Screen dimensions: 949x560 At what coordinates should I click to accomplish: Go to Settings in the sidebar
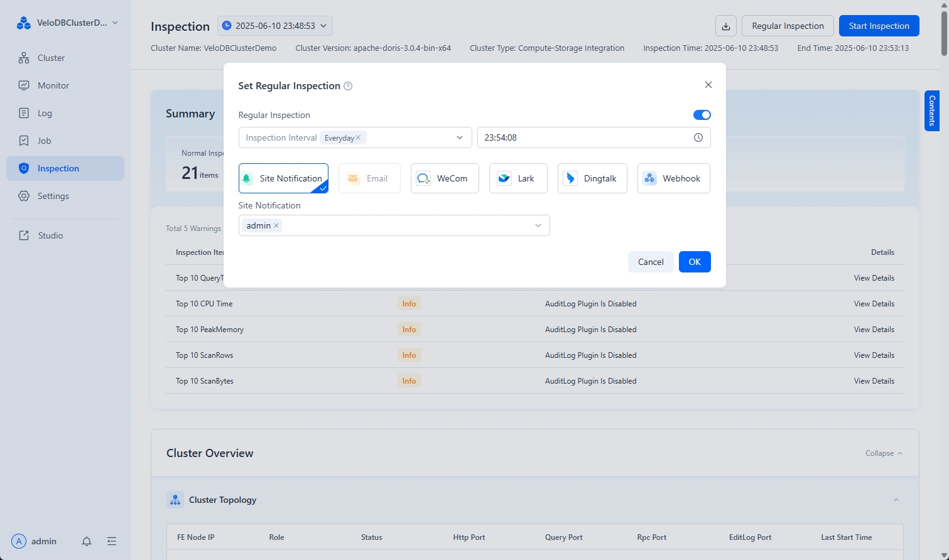[53, 196]
